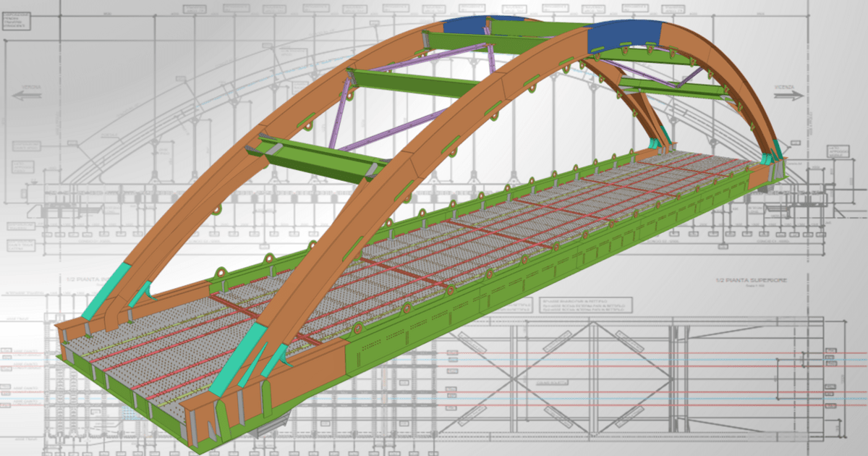This screenshot has width=868, height=456.
Task: Select the gray bracket beneath the front deck corner
Action: click(x=278, y=421)
